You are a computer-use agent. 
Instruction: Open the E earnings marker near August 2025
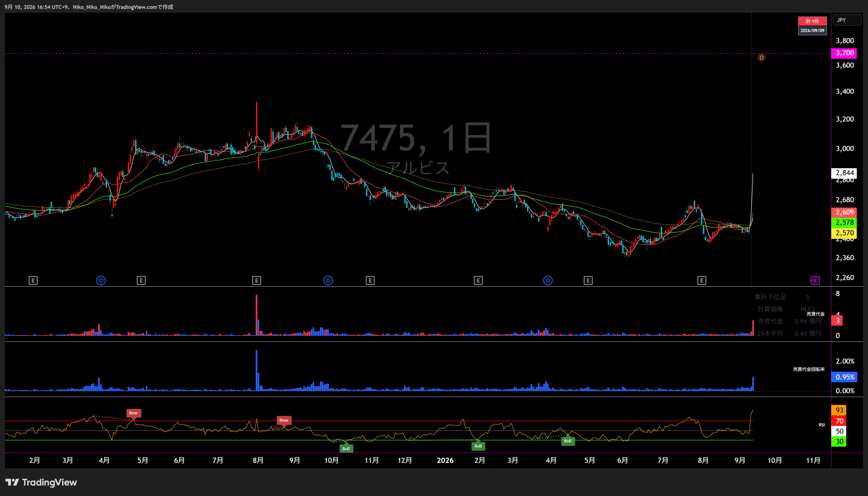(256, 281)
